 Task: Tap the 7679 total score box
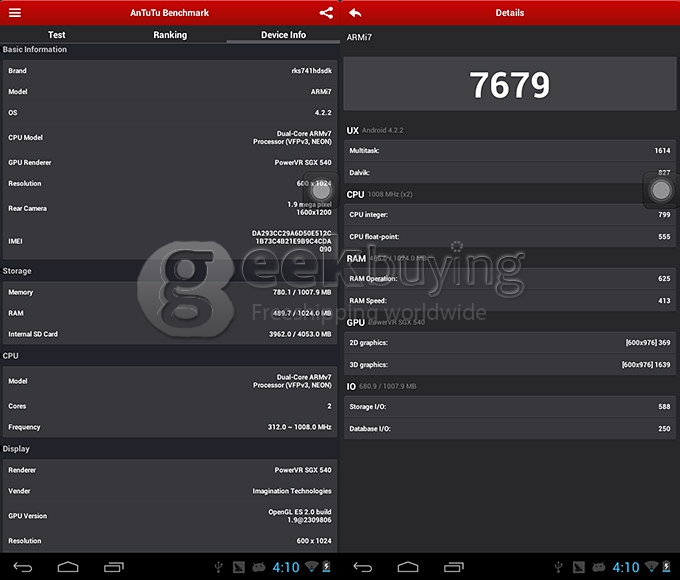point(510,86)
